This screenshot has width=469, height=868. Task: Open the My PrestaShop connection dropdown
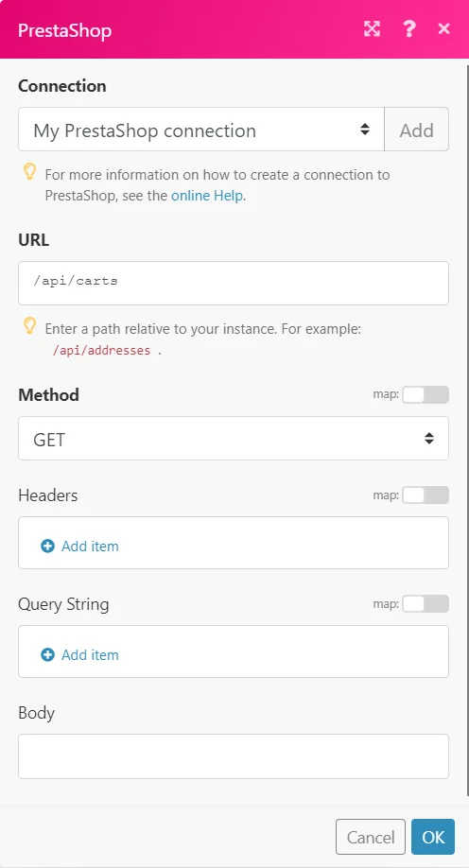[x=201, y=129]
